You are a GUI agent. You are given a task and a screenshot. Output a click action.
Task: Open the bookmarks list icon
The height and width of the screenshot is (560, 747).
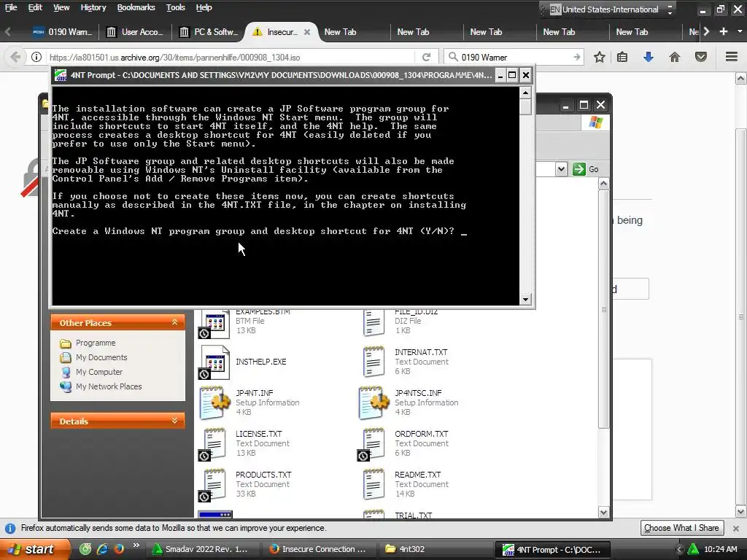[622, 57]
